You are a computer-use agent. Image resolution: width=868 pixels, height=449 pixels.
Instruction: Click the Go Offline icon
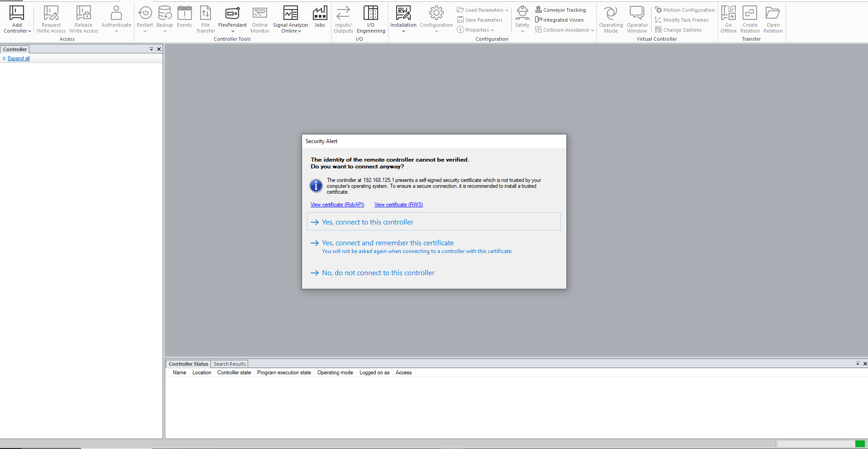729,13
